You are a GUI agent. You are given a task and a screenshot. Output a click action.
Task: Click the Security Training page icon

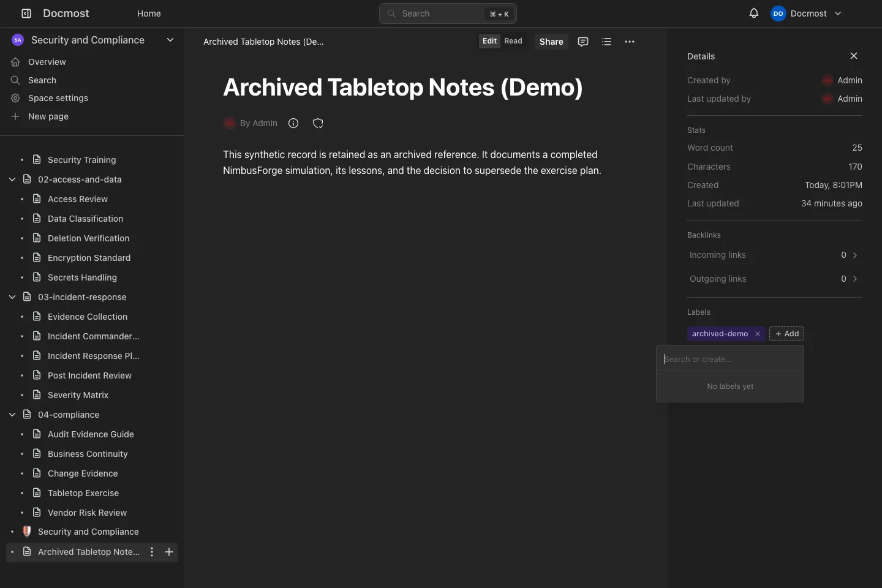(x=37, y=160)
